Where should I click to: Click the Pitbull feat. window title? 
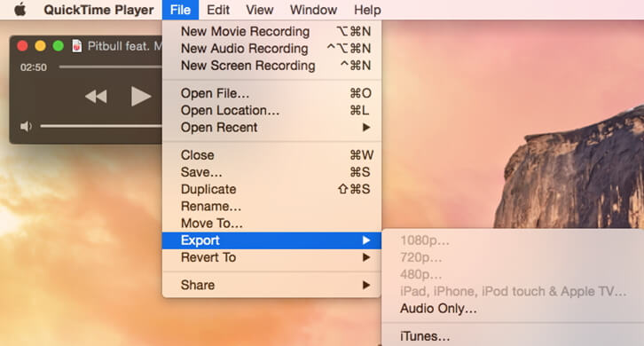coord(125,46)
